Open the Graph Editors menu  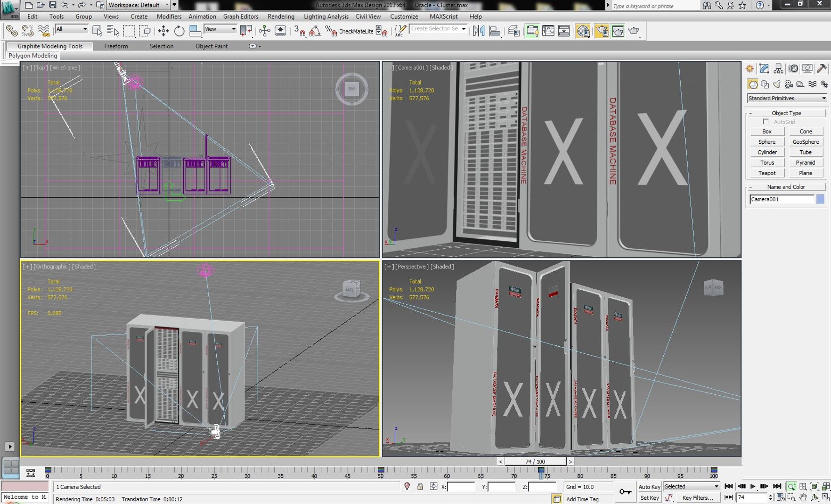241,16
